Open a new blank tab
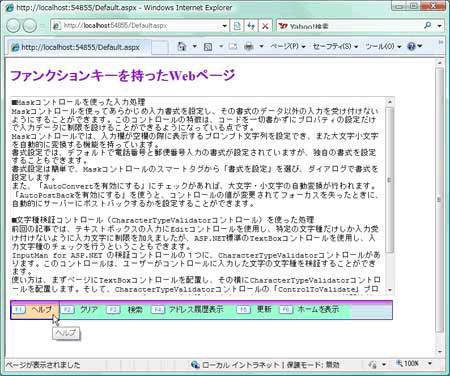450x376 pixels. point(160,47)
